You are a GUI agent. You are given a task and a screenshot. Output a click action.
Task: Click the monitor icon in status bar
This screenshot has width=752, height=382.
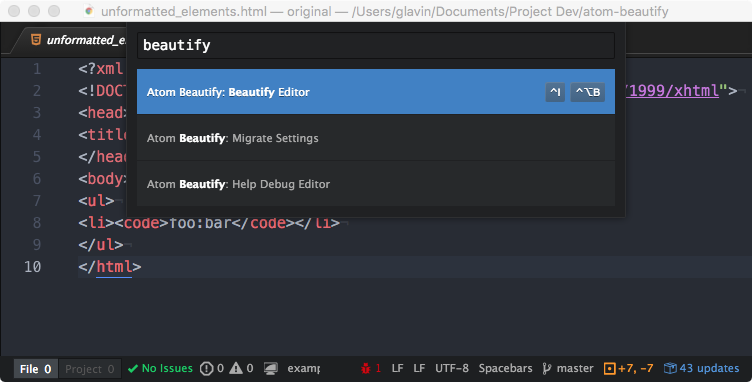[x=270, y=369]
